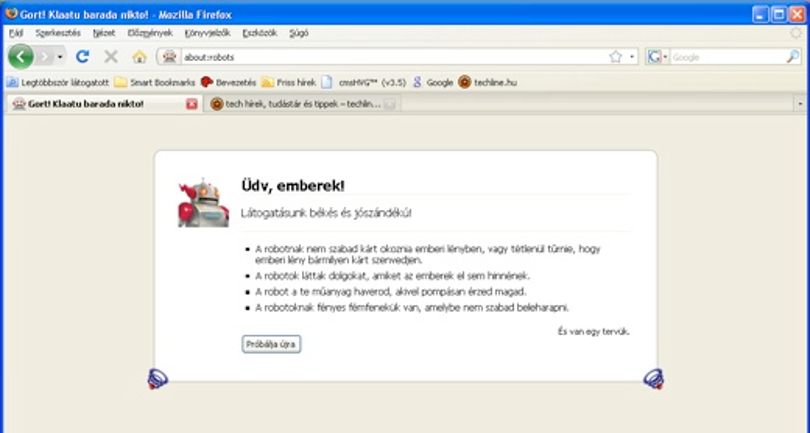Expand the address bar dropdown arrow
Viewport: 810px width, 433px height.
pyautogui.click(x=632, y=57)
